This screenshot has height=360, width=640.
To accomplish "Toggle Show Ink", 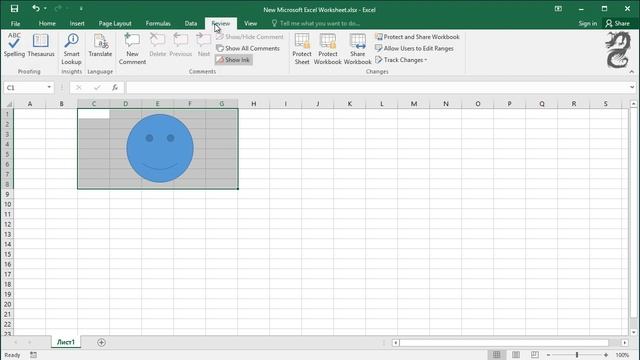I will (233, 60).
